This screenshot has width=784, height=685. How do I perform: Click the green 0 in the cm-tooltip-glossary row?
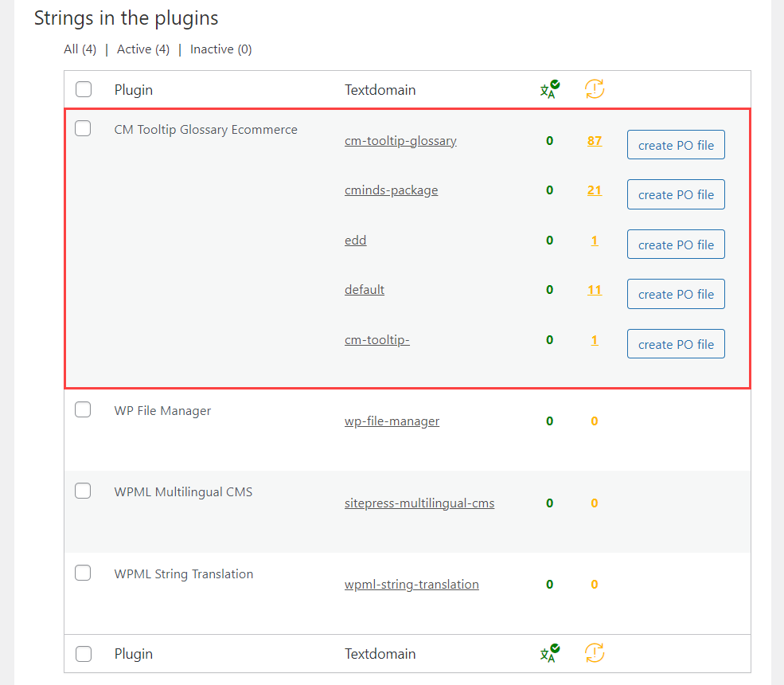pyautogui.click(x=549, y=141)
